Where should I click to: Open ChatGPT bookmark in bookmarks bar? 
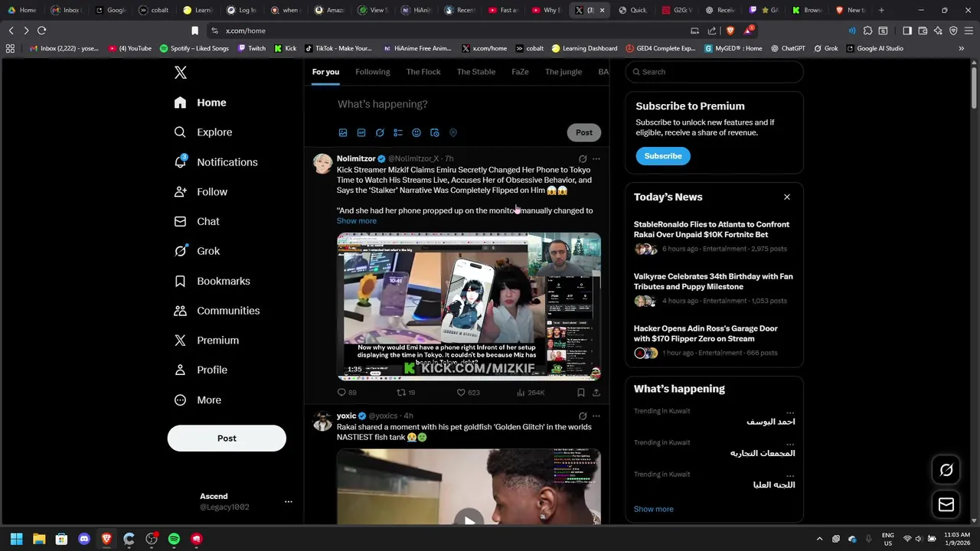click(788, 48)
